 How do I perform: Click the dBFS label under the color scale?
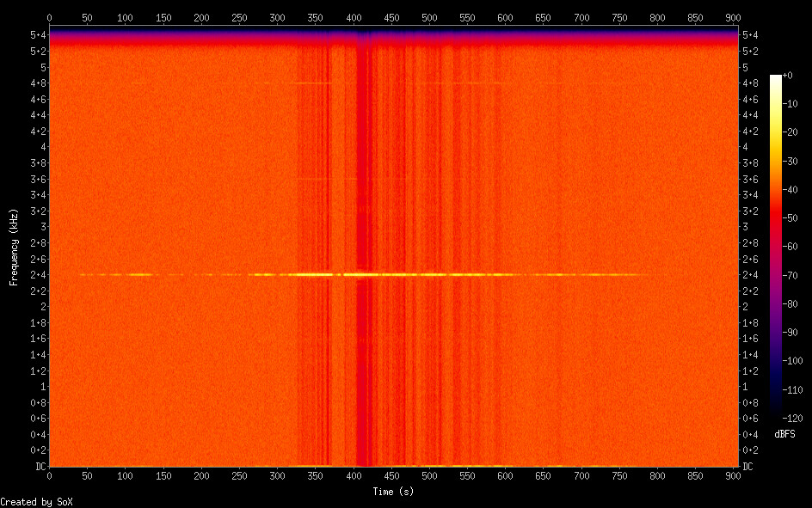(x=784, y=434)
